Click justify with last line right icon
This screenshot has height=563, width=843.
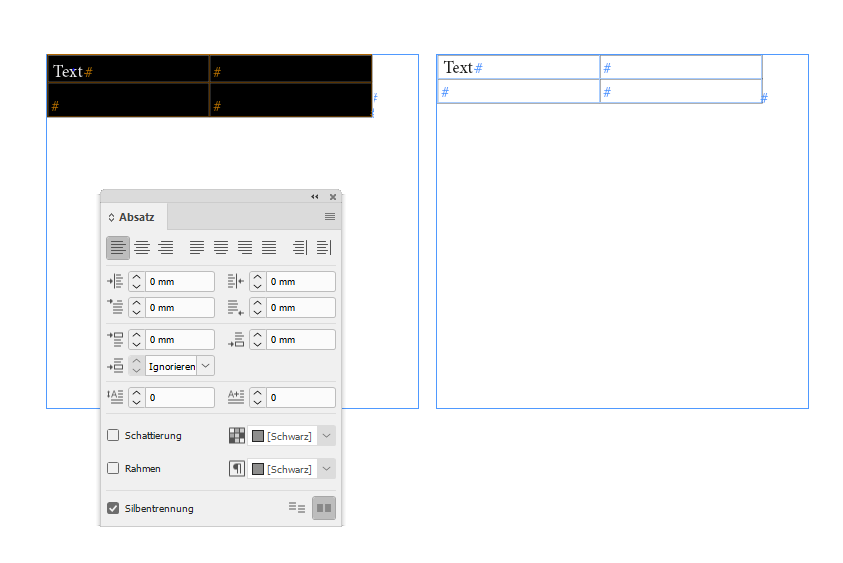[x=245, y=248]
